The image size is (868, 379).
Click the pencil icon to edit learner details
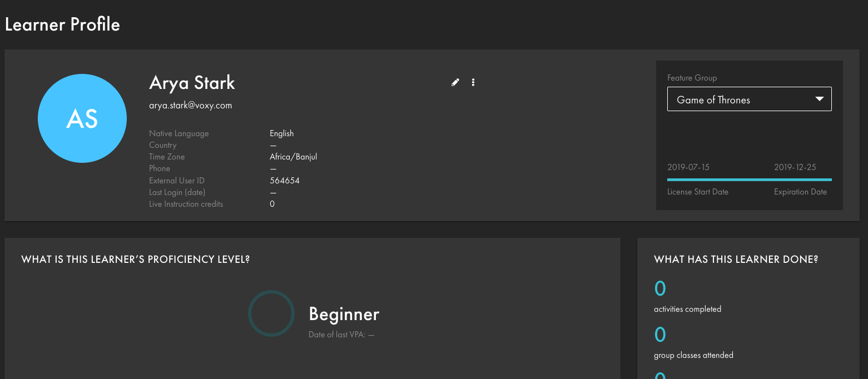click(x=455, y=82)
